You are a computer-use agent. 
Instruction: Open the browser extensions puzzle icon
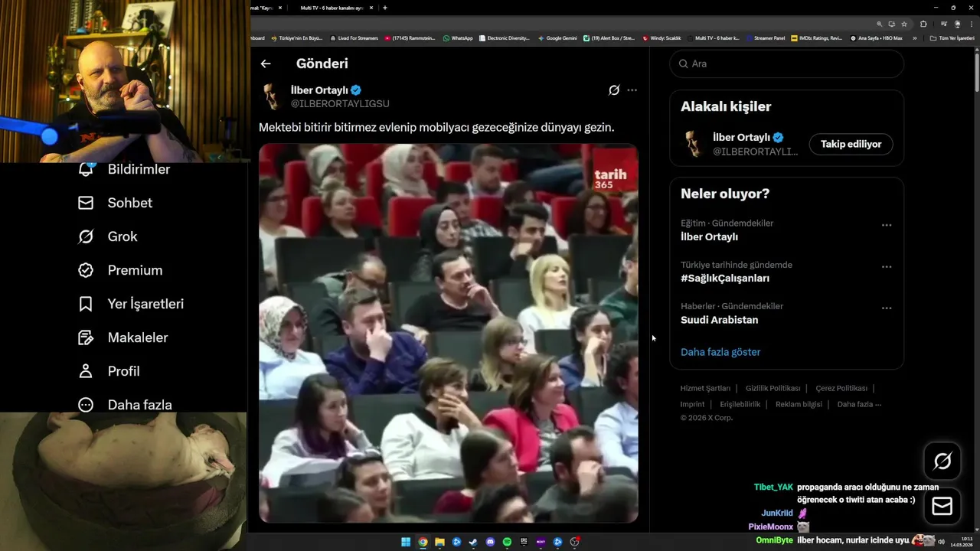point(923,24)
